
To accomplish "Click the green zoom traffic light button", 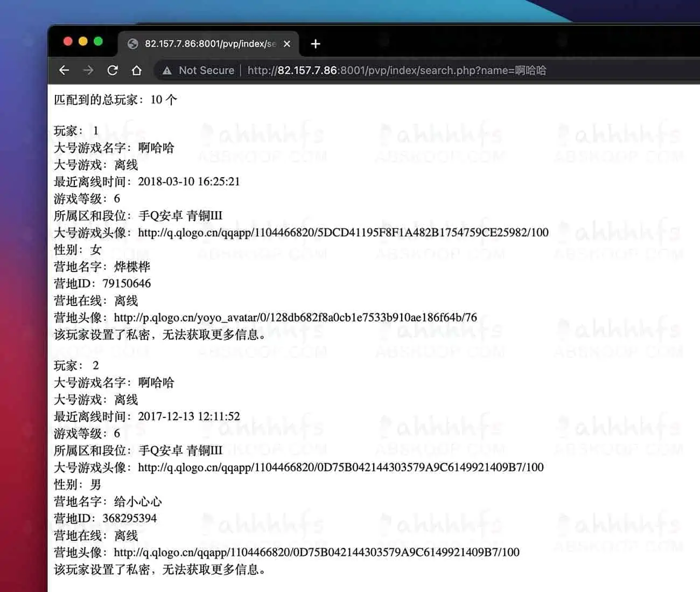I will tap(97, 41).
